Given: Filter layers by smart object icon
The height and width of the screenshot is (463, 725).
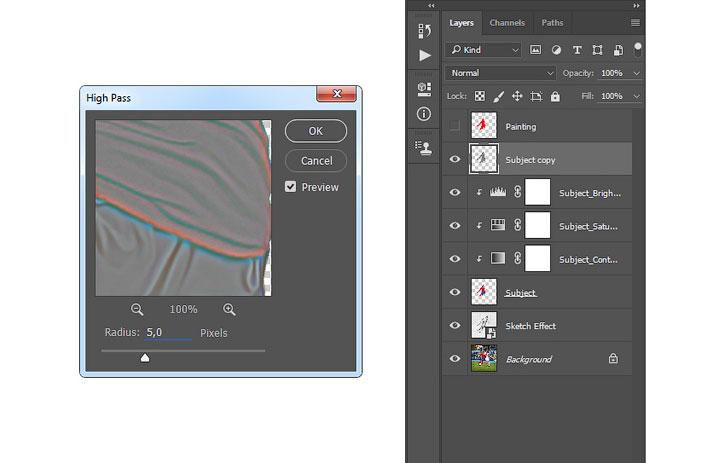Looking at the screenshot, I should coord(618,50).
